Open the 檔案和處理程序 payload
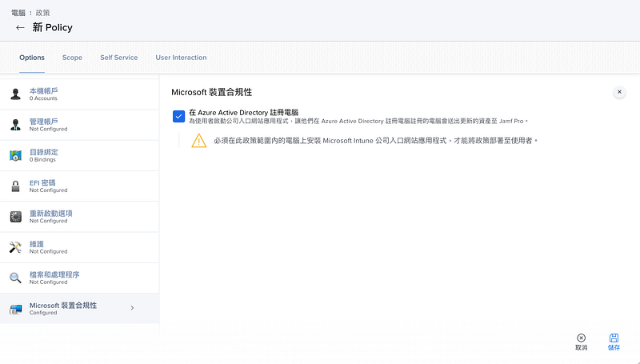640x364 pixels. pos(79,278)
